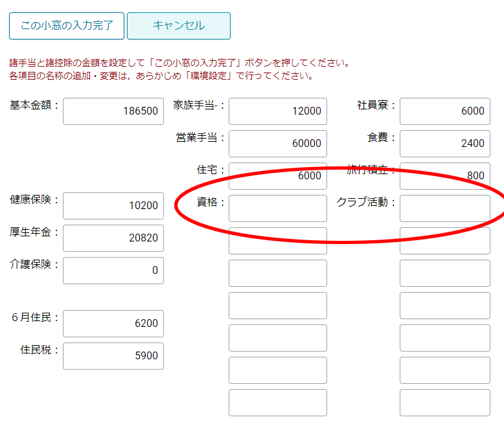
Task: Click the blank field directly below クラブ活動
Action: 444,240
